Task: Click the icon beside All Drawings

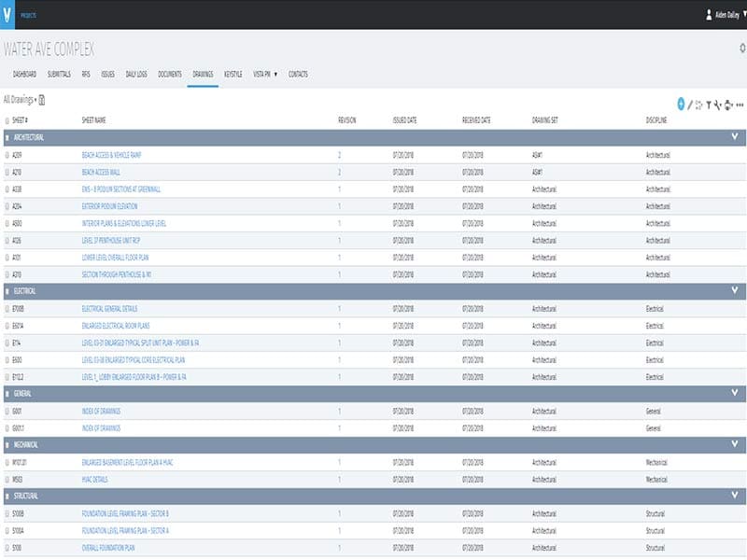Action: click(x=43, y=98)
